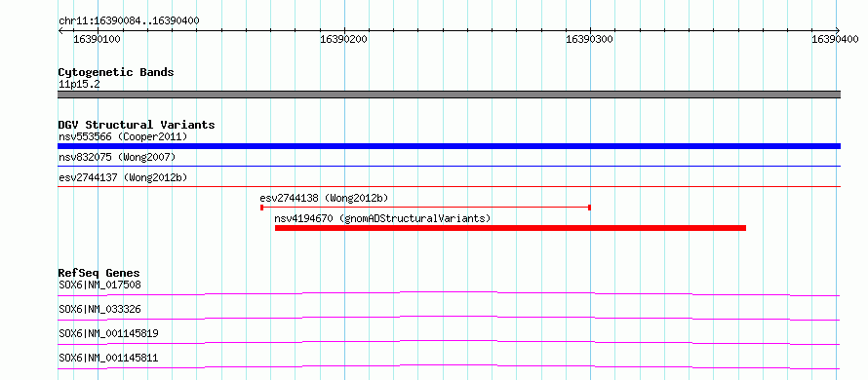
Task: Select the thin red esv2744138 variant line
Action: (x=425, y=208)
